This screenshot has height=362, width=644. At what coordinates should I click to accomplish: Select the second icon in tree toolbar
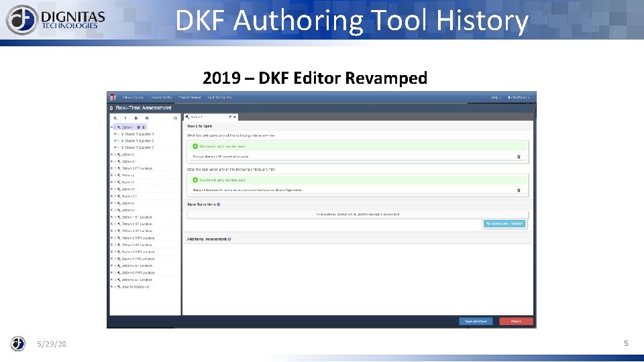(125, 118)
